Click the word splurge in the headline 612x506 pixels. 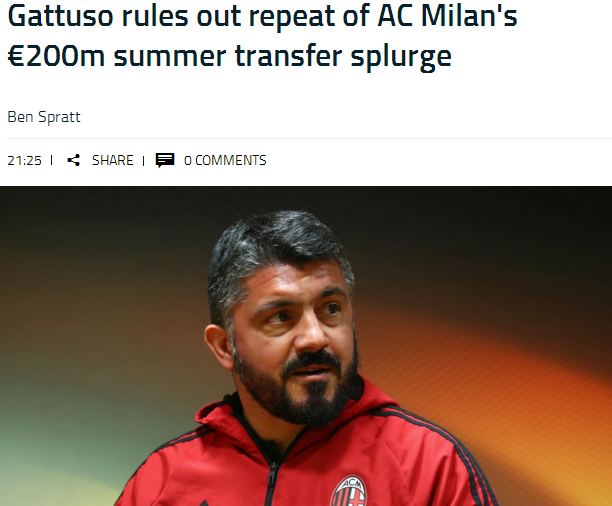(401, 58)
